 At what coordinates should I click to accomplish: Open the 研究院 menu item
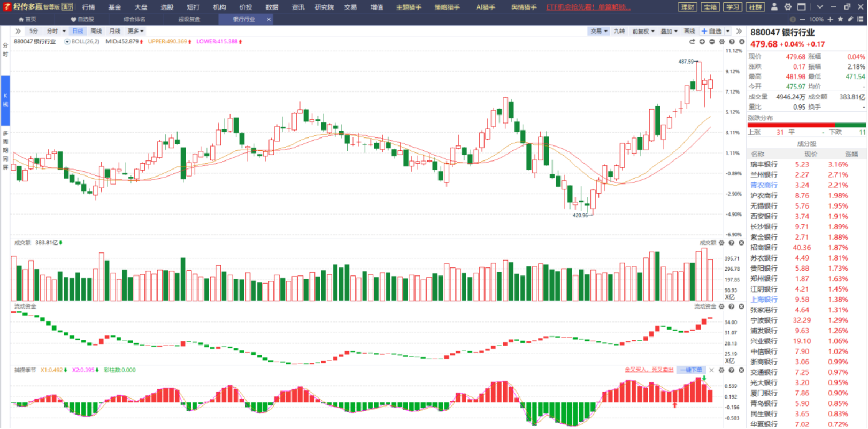tap(324, 7)
